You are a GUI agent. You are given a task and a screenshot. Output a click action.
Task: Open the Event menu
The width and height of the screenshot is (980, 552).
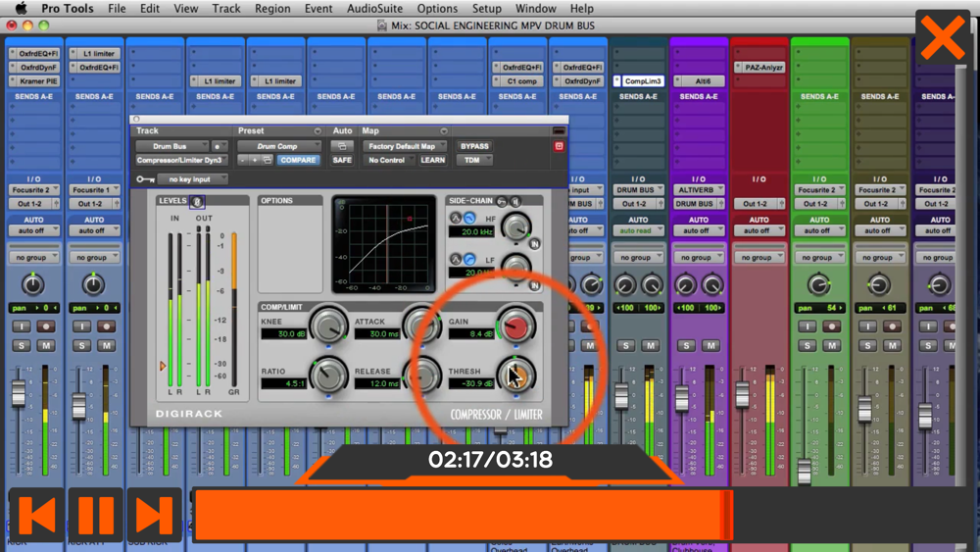click(x=318, y=8)
